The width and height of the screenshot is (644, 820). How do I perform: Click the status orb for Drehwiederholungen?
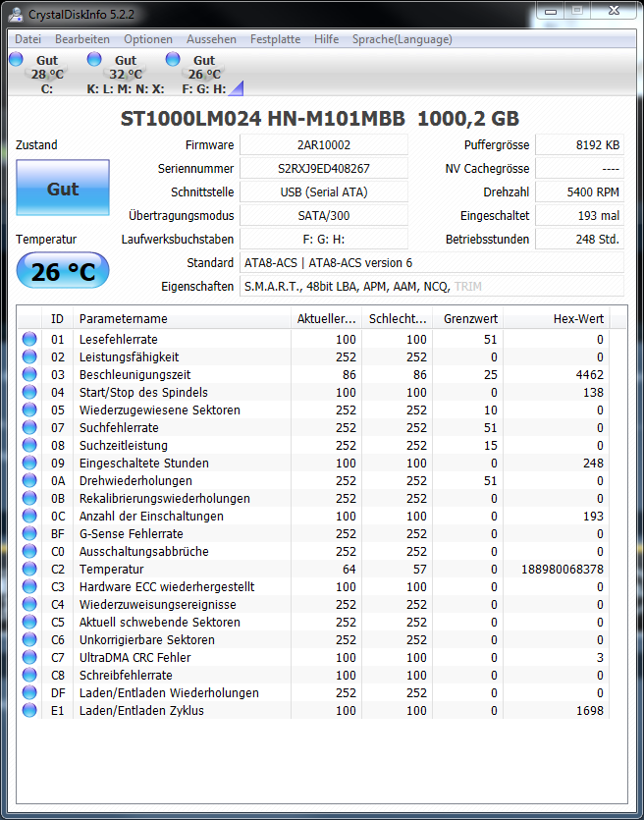point(29,480)
